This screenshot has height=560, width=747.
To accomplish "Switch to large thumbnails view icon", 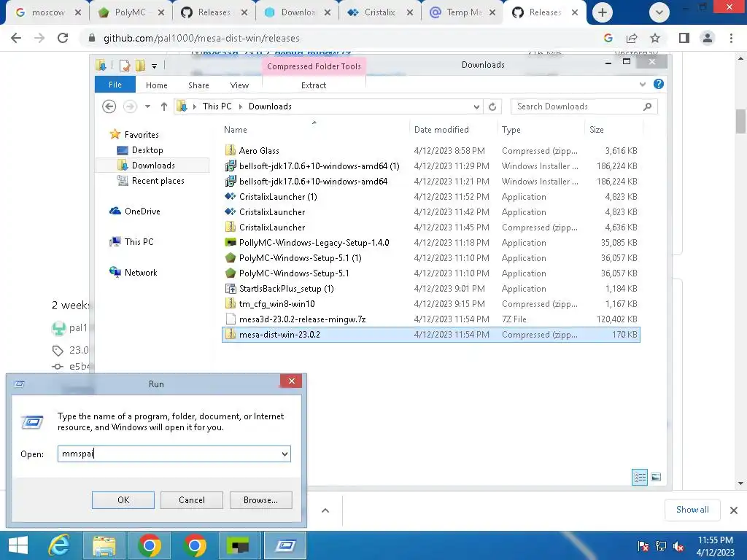I will coord(656,477).
